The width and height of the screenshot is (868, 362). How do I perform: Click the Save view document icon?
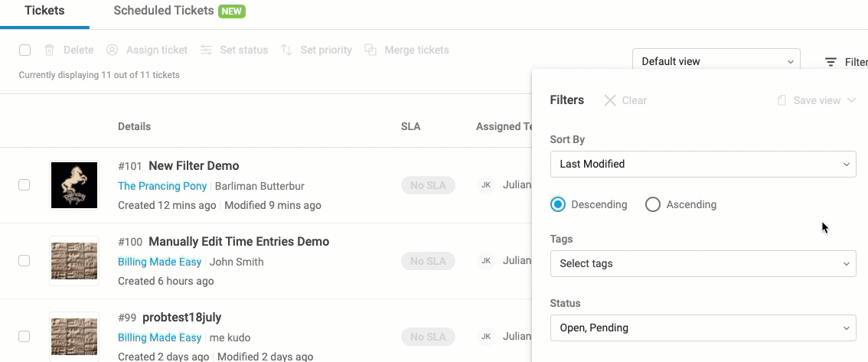point(782,100)
